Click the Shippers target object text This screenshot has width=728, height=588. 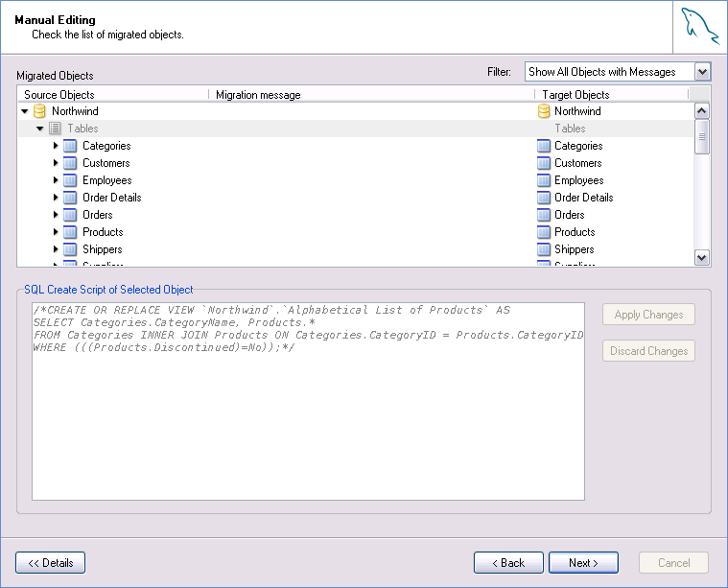[x=574, y=249]
